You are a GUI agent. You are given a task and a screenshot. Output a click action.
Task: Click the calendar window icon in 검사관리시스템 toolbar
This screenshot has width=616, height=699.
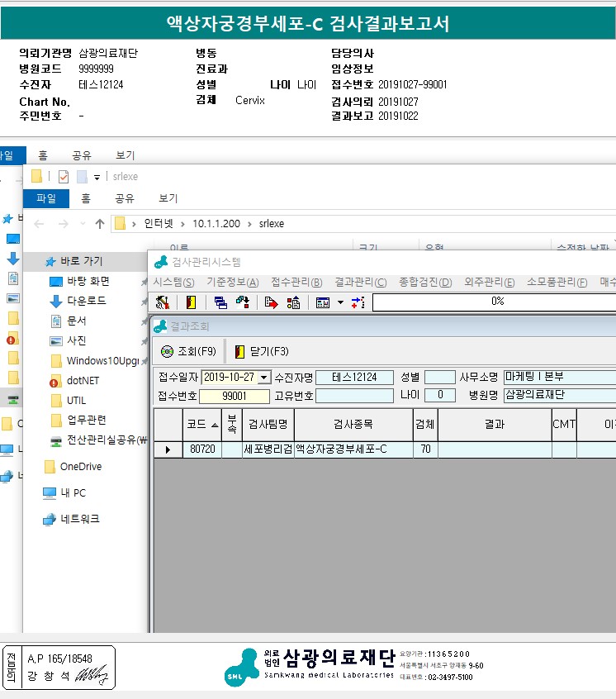[x=323, y=302]
